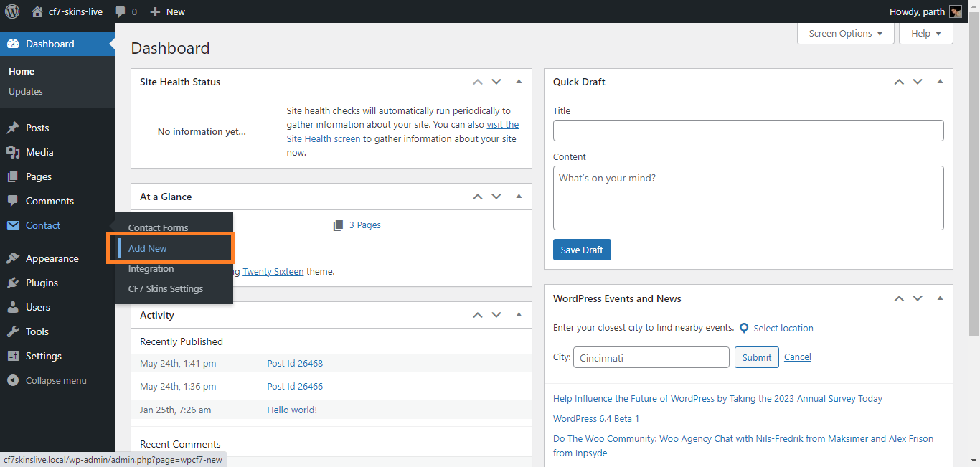Click the WordPress logo icon
Screen dimensions: 980x467
coord(12,11)
